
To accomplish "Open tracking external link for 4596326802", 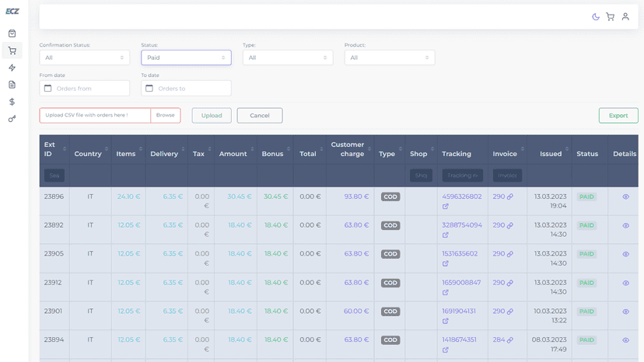I will tap(445, 207).
